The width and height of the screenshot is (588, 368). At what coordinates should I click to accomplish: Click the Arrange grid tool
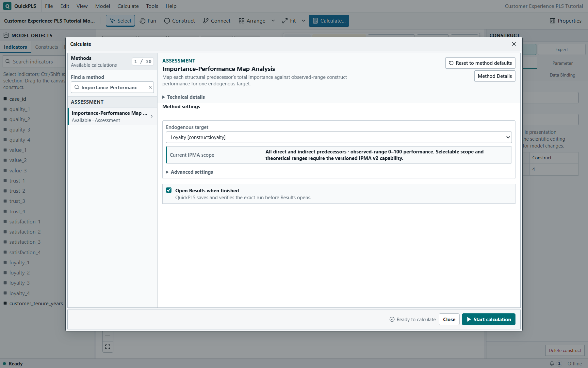coord(252,21)
